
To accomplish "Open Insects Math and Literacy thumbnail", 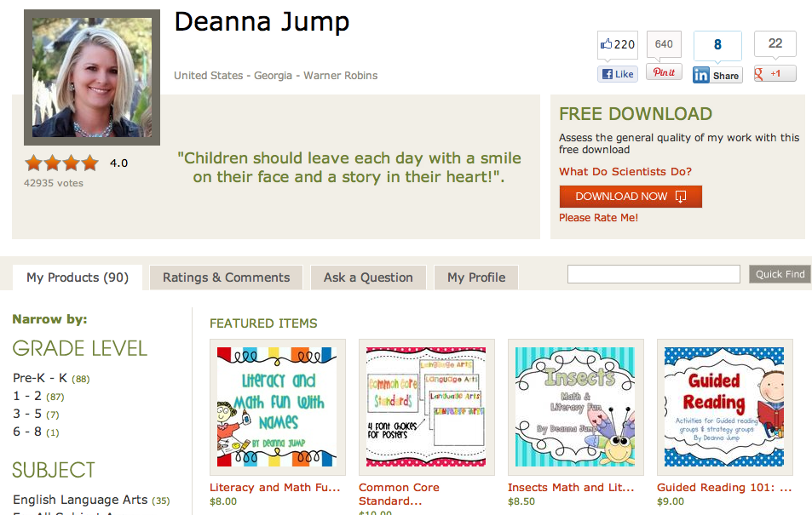I will [x=575, y=407].
